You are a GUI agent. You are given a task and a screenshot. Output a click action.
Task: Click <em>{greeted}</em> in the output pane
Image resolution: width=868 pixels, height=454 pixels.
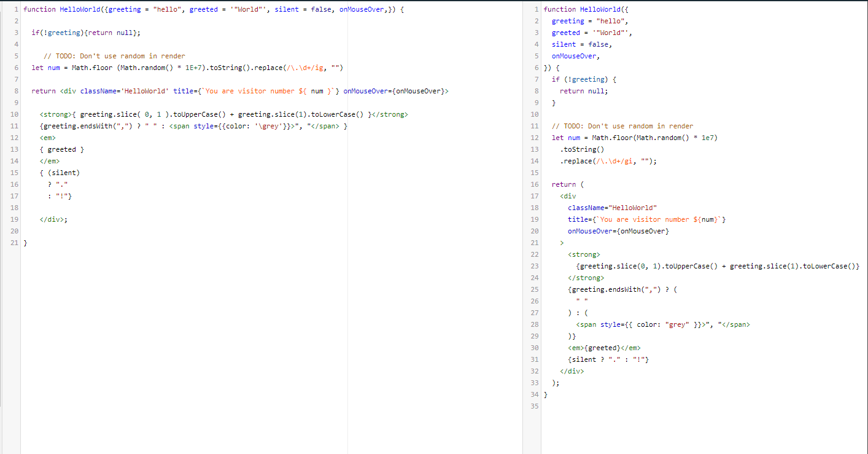[604, 348]
